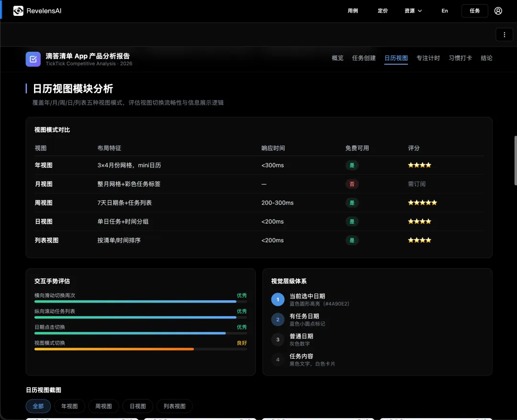The width and height of the screenshot is (517, 420).
Task: Open the three-dot more options menu
Action: pyautogui.click(x=504, y=34)
